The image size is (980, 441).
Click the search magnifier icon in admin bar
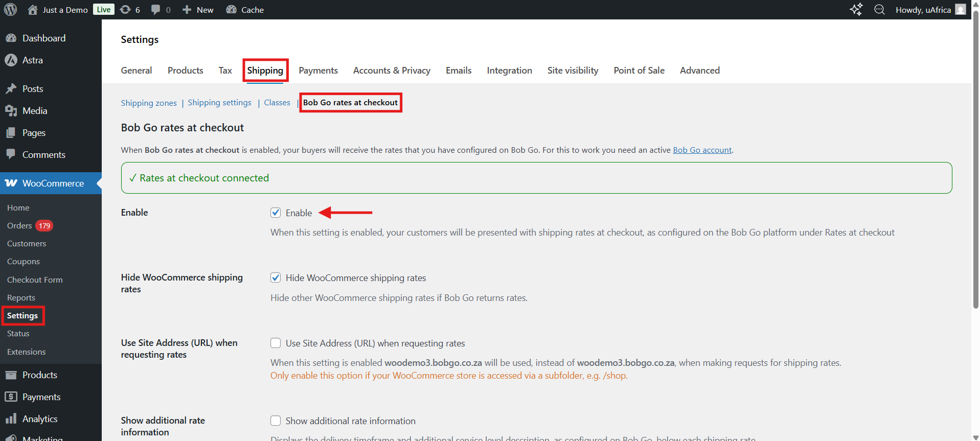879,10
